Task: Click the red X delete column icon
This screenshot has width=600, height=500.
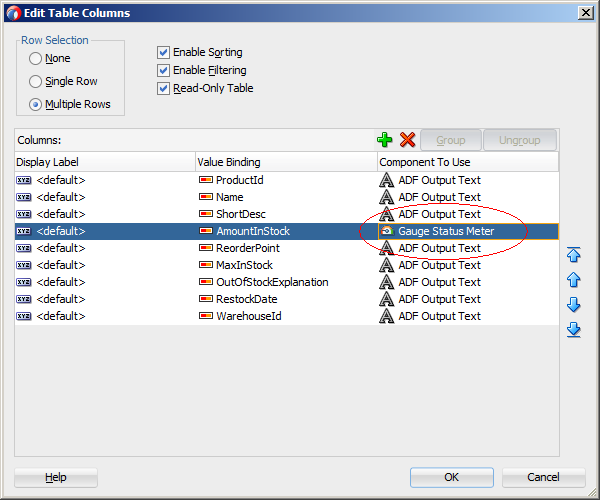Action: point(408,140)
